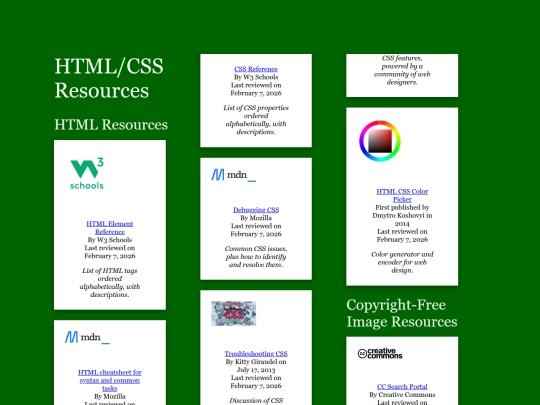The width and height of the screenshot is (540, 405).
Task: Click the Copyright-Free Image Resources heading
Action: (x=402, y=313)
